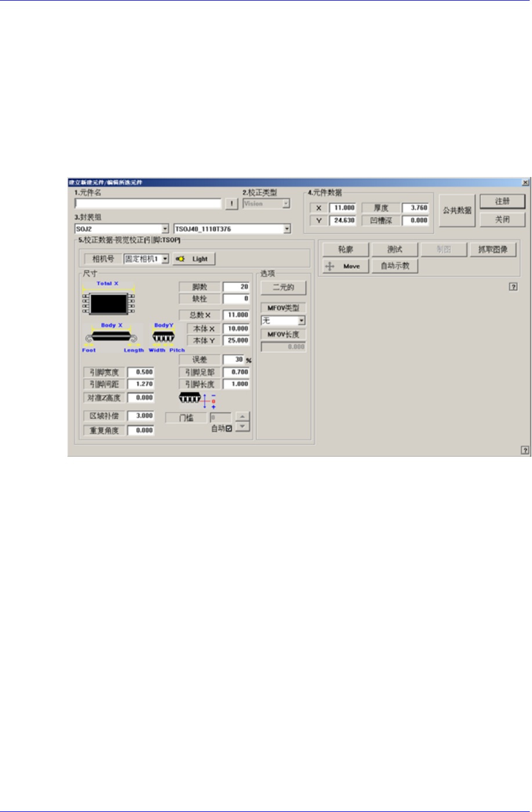This screenshot has height=812, width=532.
Task: Click the MFOV长度 field showing 0.000
Action: tap(284, 347)
